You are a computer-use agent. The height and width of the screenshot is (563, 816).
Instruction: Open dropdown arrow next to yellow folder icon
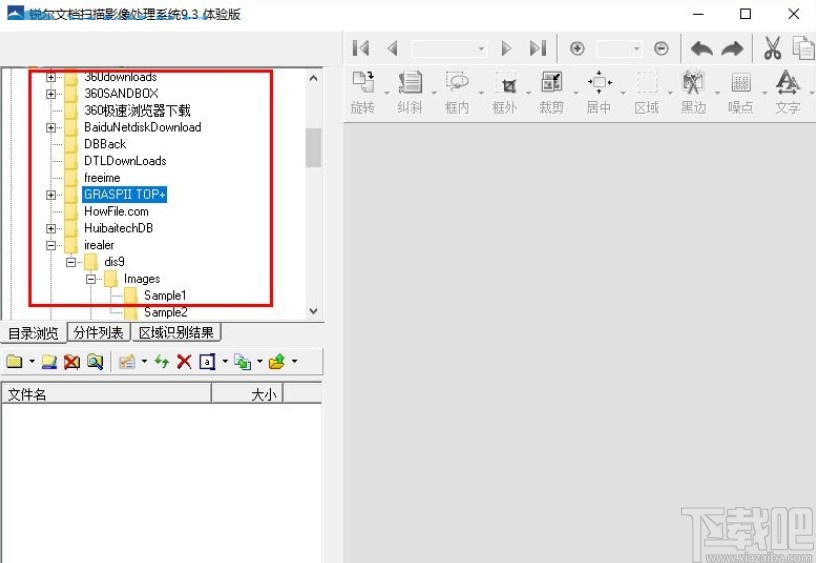point(32,361)
